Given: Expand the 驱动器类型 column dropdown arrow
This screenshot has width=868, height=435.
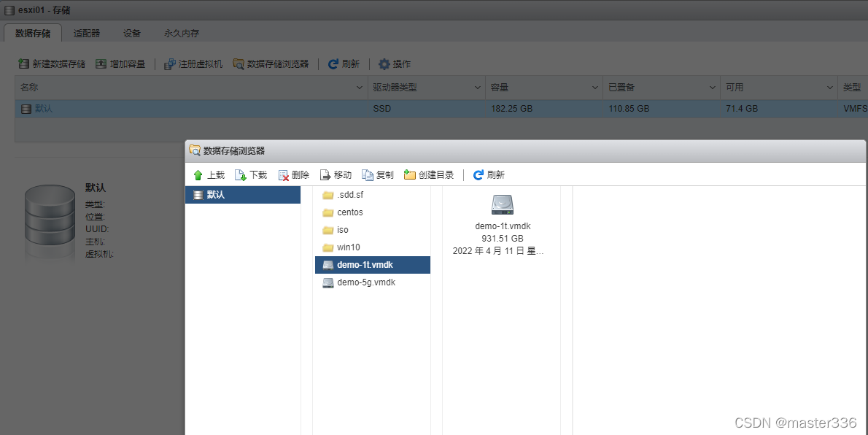Looking at the screenshot, I should click(478, 88).
